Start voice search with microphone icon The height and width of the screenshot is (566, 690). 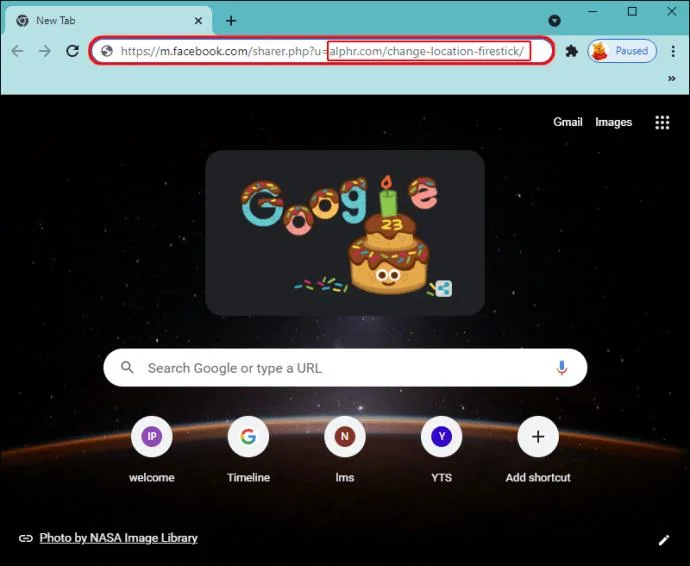(x=562, y=368)
